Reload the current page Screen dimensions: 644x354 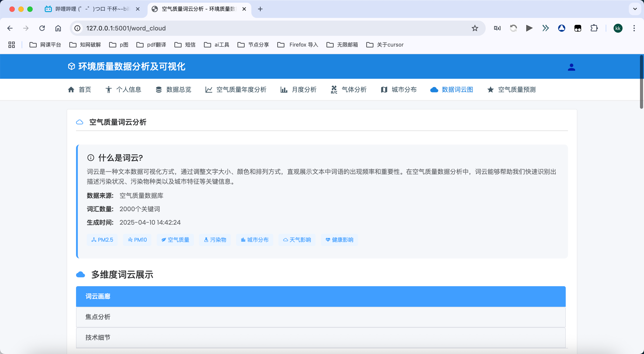click(x=42, y=28)
